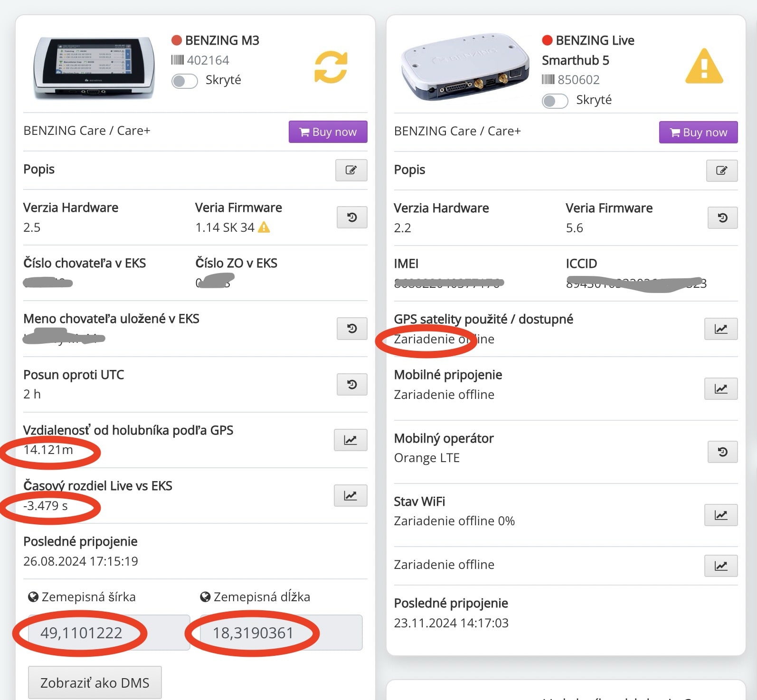
Task: Click the orange sync icon for BENZING M3
Action: (x=331, y=67)
